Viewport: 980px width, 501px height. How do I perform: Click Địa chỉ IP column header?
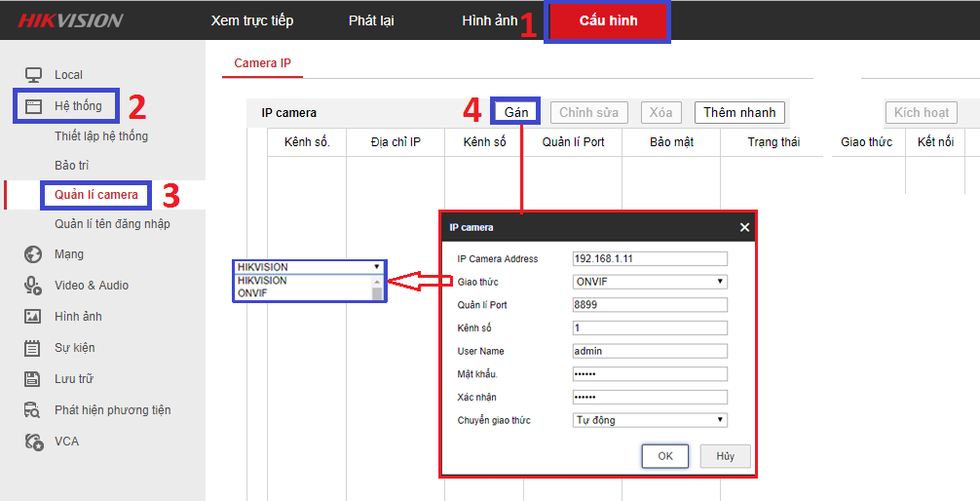[x=396, y=142]
